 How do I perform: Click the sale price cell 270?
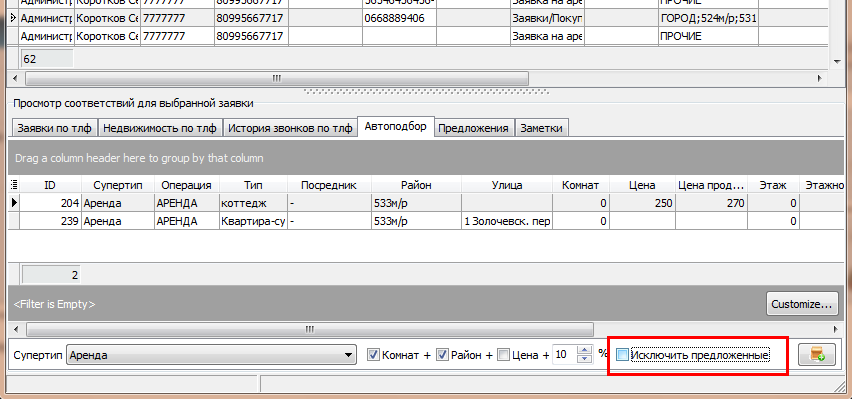pyautogui.click(x=711, y=203)
